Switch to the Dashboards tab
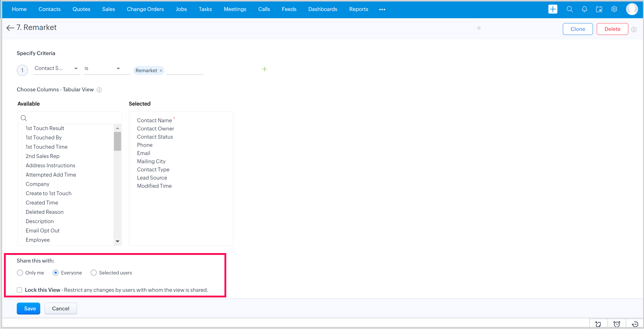 pos(323,9)
